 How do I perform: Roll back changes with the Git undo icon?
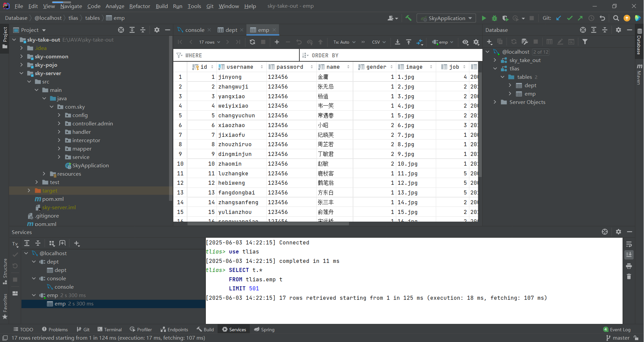point(602,18)
